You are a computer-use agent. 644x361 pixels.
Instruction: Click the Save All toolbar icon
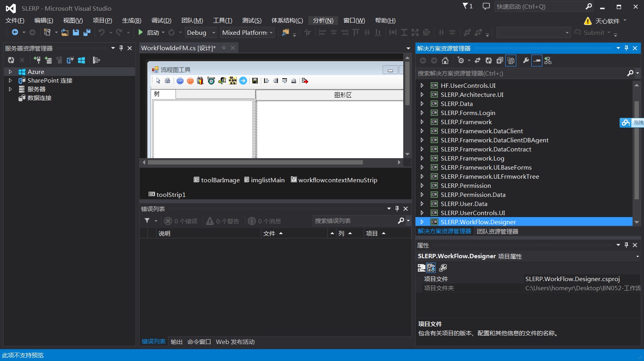click(87, 32)
